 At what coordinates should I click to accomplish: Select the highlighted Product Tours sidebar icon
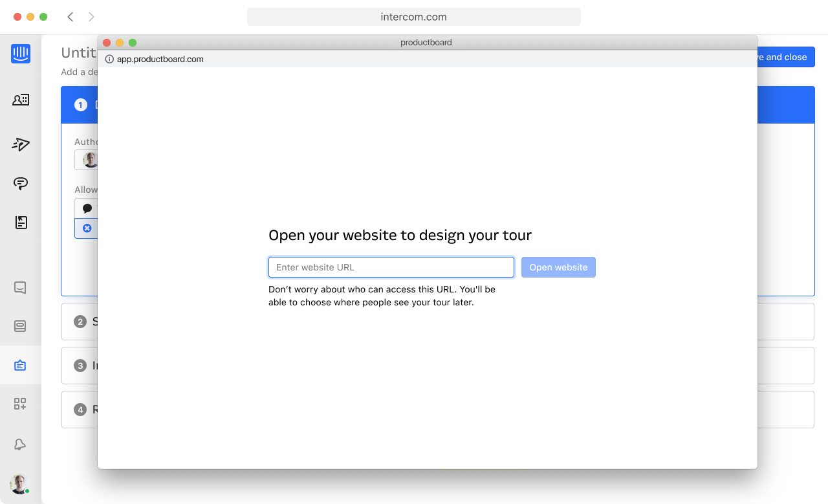point(20,366)
